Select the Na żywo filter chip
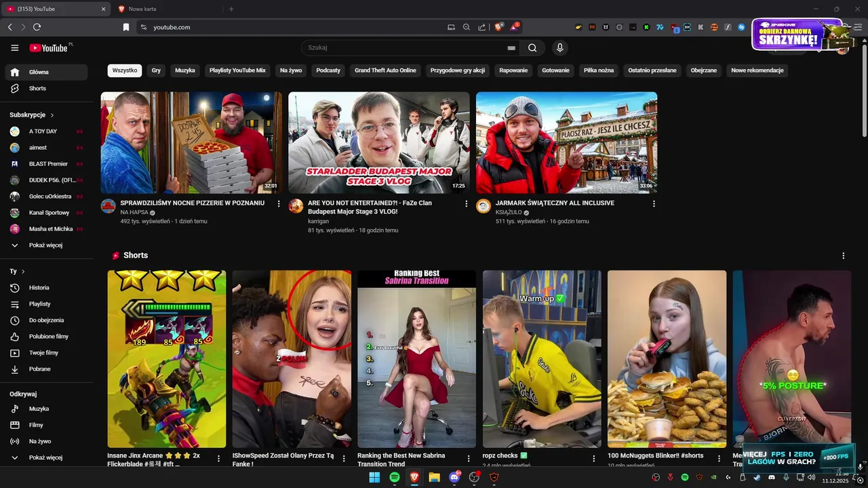 [291, 70]
